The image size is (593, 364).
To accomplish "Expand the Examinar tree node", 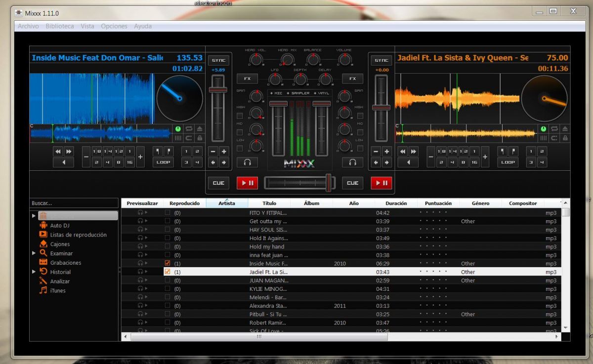I will (34, 253).
